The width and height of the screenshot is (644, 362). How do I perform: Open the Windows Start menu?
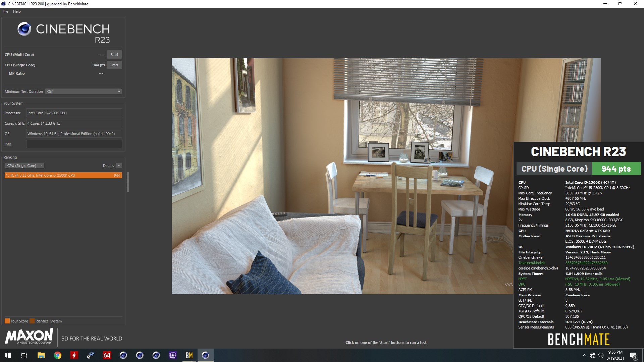[8, 355]
